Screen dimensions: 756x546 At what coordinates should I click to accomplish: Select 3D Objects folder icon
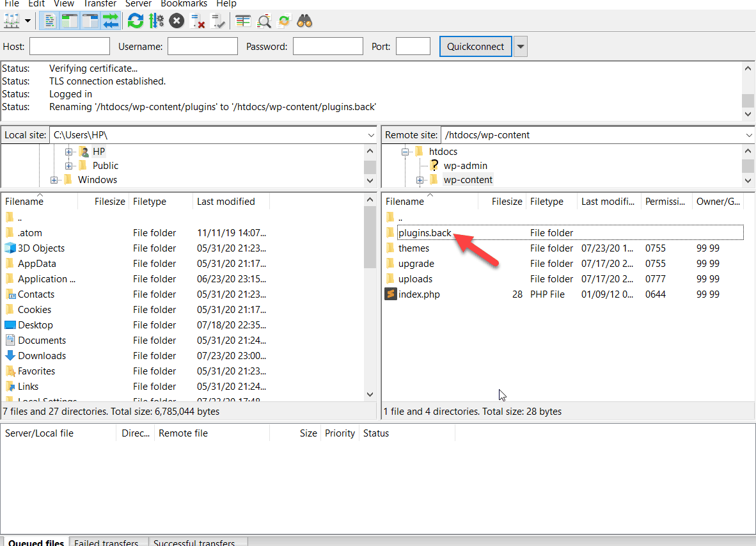(x=10, y=248)
